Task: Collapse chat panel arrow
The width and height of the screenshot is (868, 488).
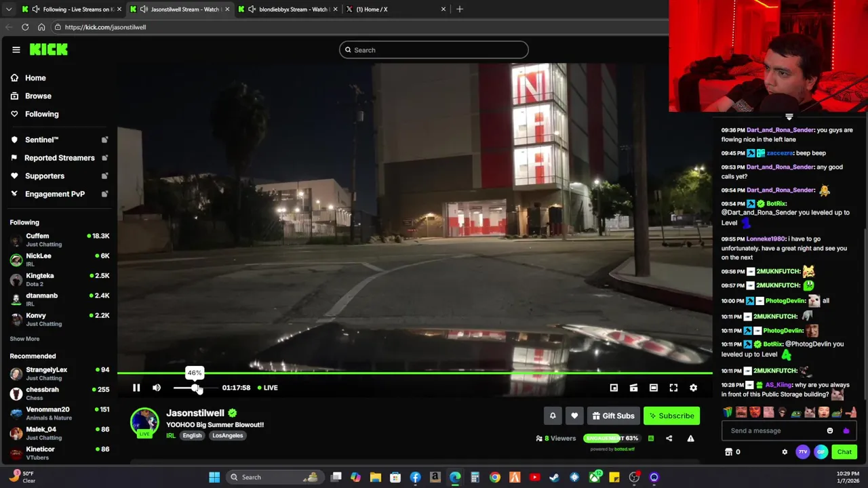Action: 789,117
